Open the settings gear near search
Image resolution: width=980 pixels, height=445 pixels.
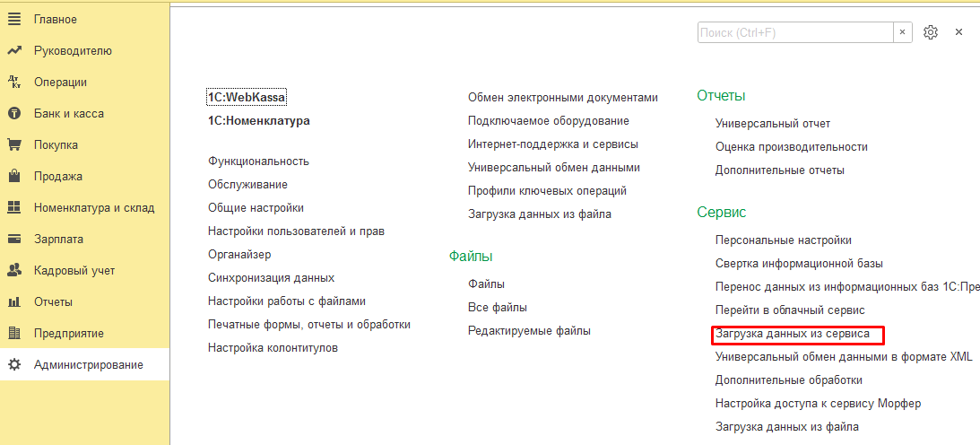tap(931, 32)
